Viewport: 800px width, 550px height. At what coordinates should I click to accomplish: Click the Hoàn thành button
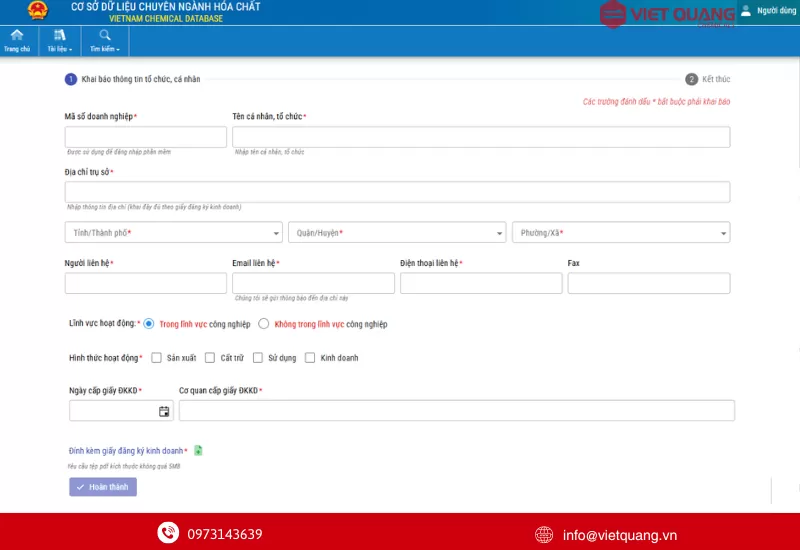click(x=103, y=487)
